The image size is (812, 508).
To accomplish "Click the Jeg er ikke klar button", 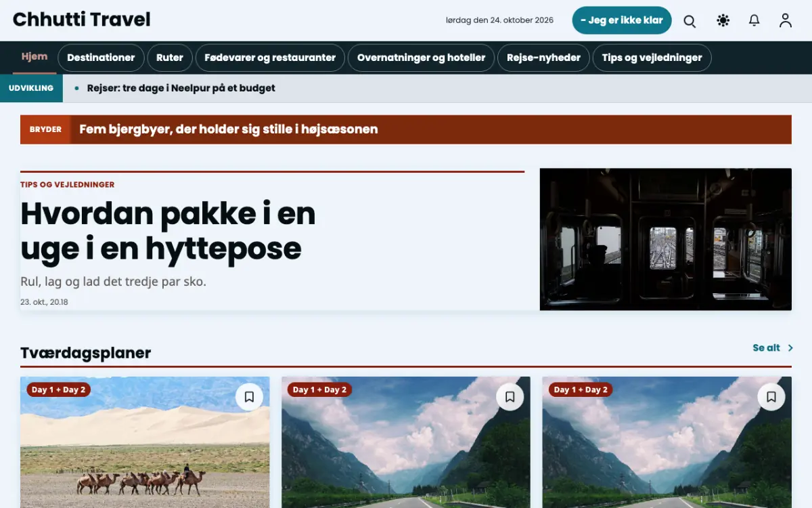I will pyautogui.click(x=622, y=20).
